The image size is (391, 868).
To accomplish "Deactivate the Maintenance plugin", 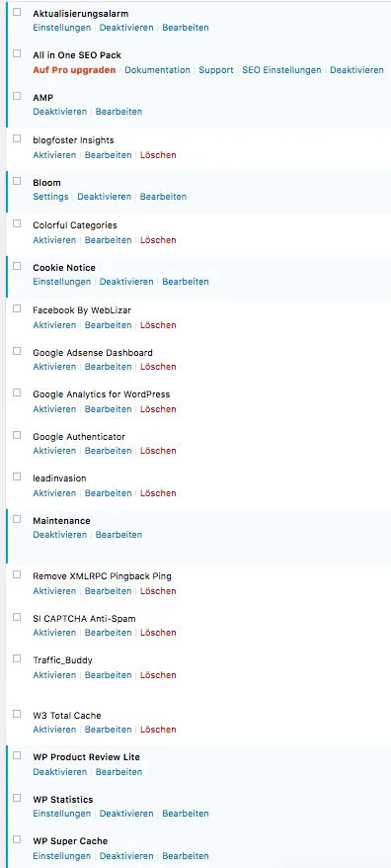I will pos(59,535).
